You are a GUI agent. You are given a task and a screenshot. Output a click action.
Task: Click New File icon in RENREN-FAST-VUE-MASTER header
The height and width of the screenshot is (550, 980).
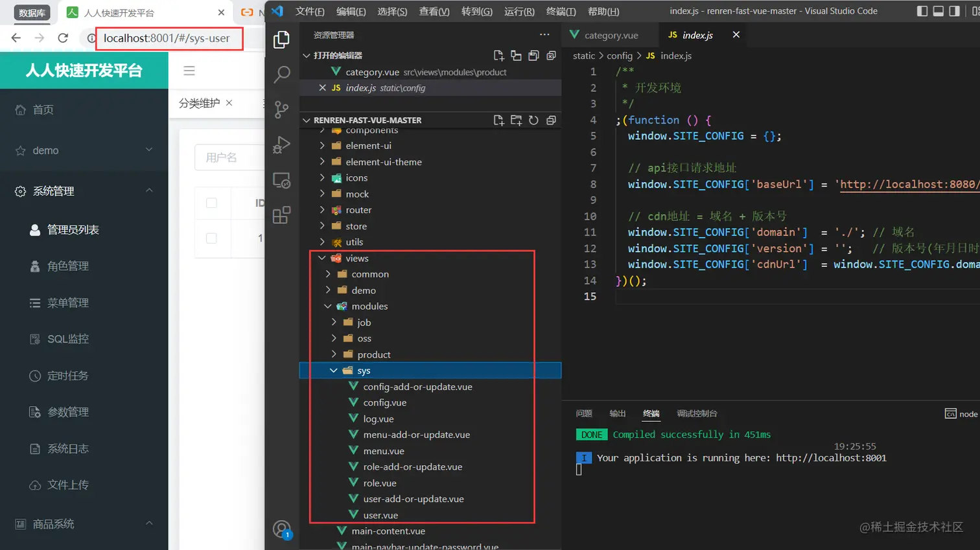click(x=498, y=120)
